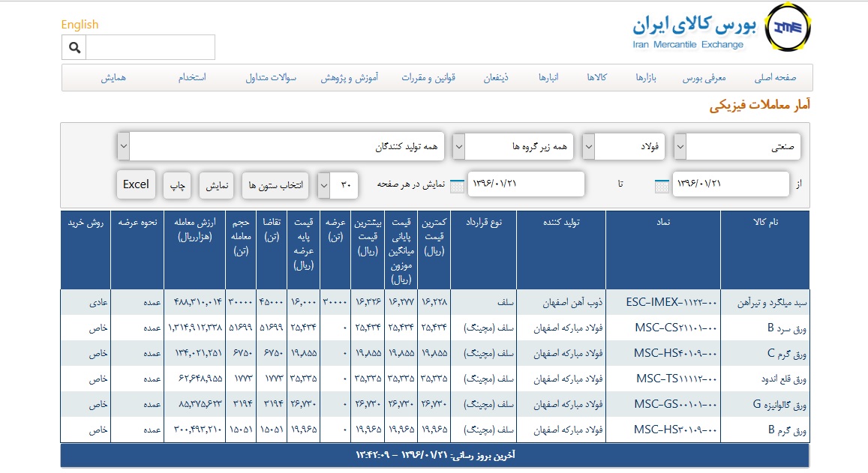This screenshot has width=868, height=473.
Task: Open the همه زیر گروه ها dropdown
Action: (x=513, y=147)
